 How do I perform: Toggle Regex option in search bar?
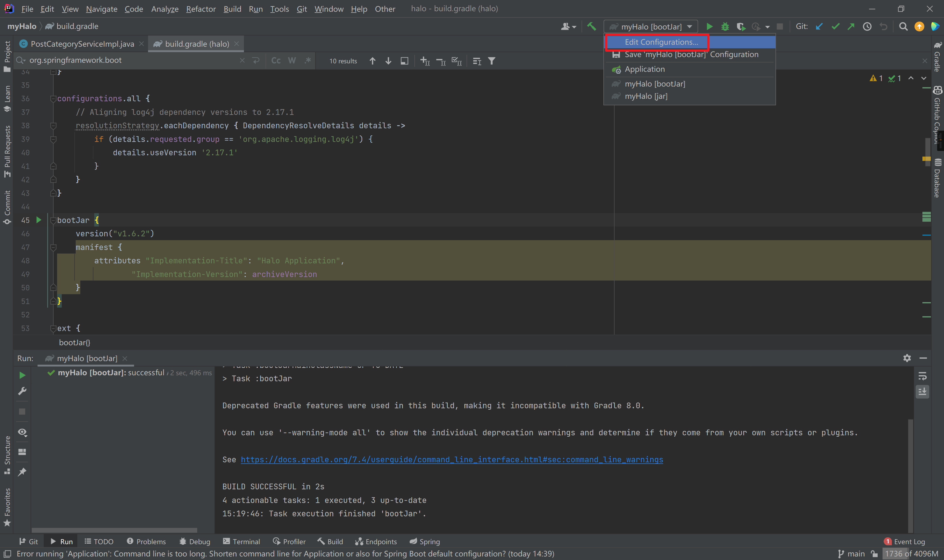(x=308, y=60)
